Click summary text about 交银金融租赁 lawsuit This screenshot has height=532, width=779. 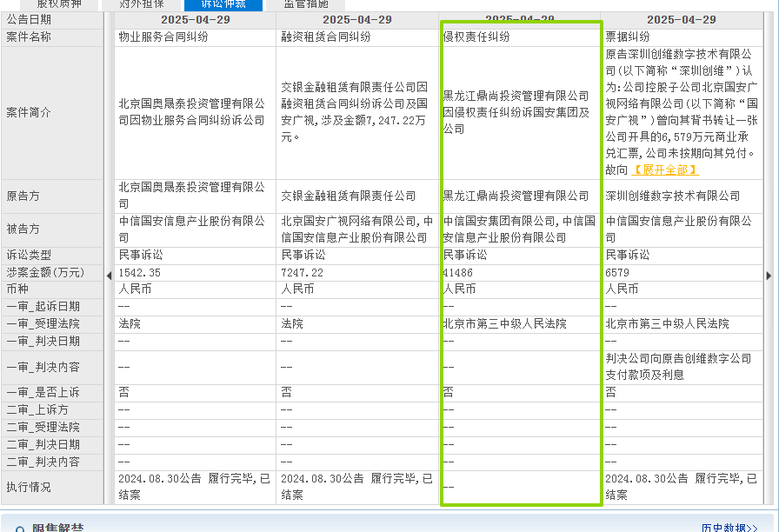pos(355,112)
